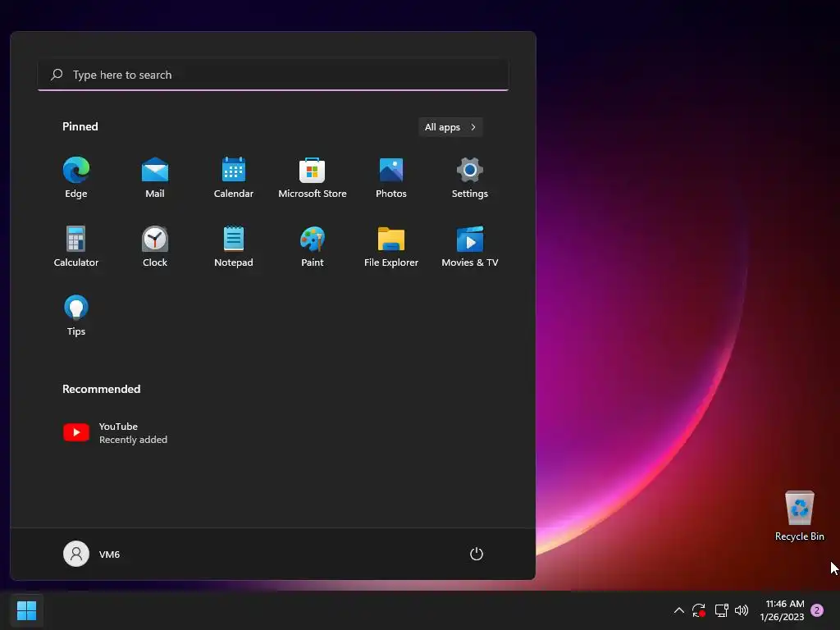Image resolution: width=840 pixels, height=630 pixels.
Task: Click the Recommended section heading
Action: point(101,389)
